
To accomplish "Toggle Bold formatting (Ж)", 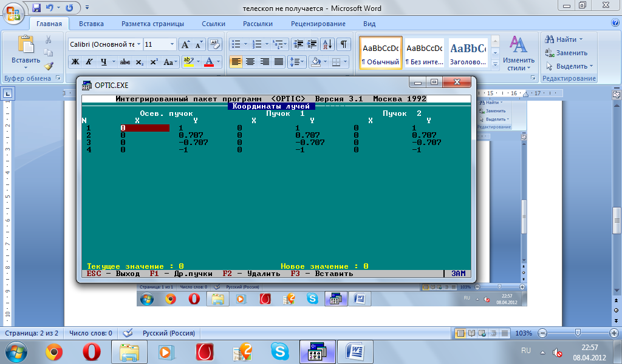I will (x=75, y=62).
